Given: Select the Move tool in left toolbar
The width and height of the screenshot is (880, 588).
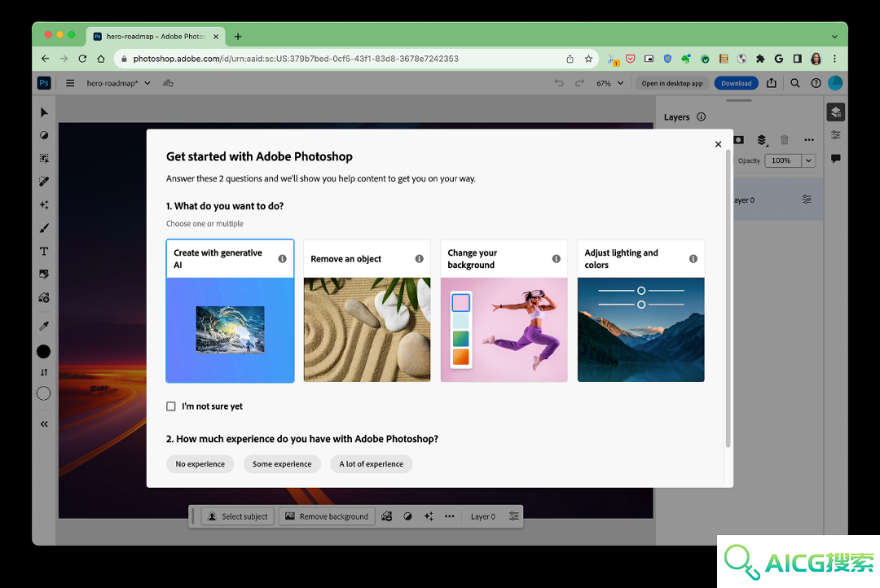Looking at the screenshot, I should 44,112.
